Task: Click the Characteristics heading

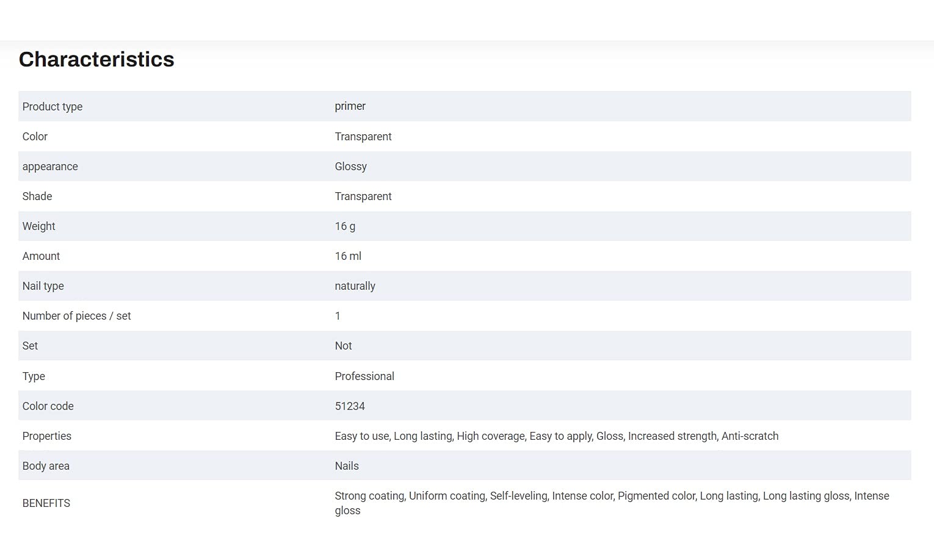Action: point(96,59)
